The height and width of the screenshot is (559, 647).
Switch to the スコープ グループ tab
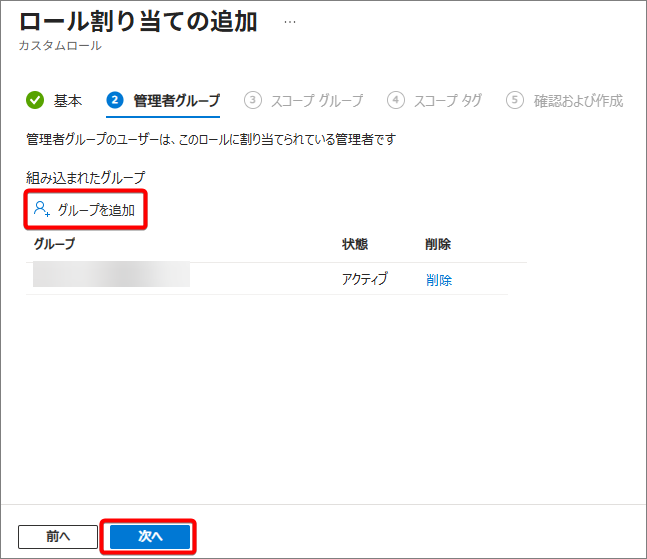pyautogui.click(x=317, y=100)
